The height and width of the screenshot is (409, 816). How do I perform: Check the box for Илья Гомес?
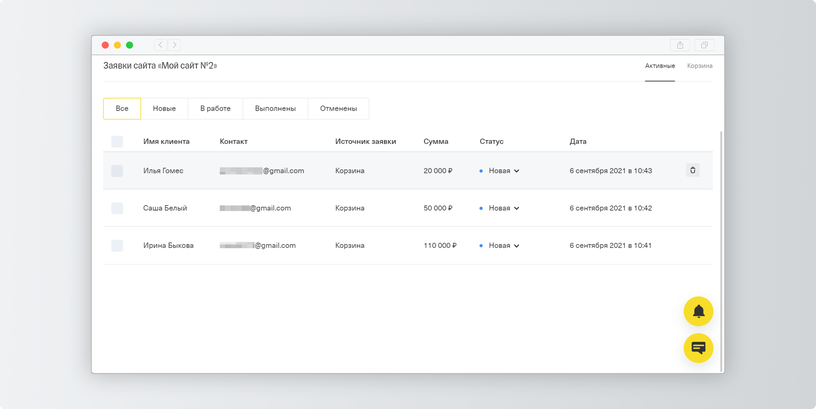117,171
